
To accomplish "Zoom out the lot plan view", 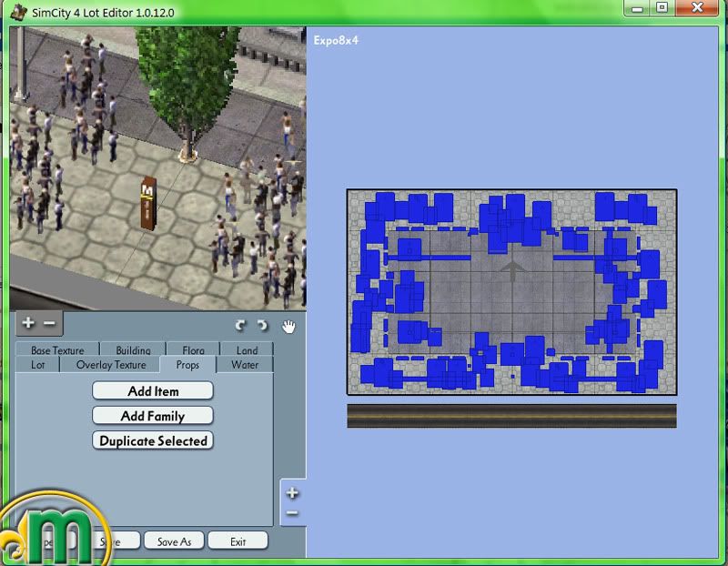I will point(292,513).
